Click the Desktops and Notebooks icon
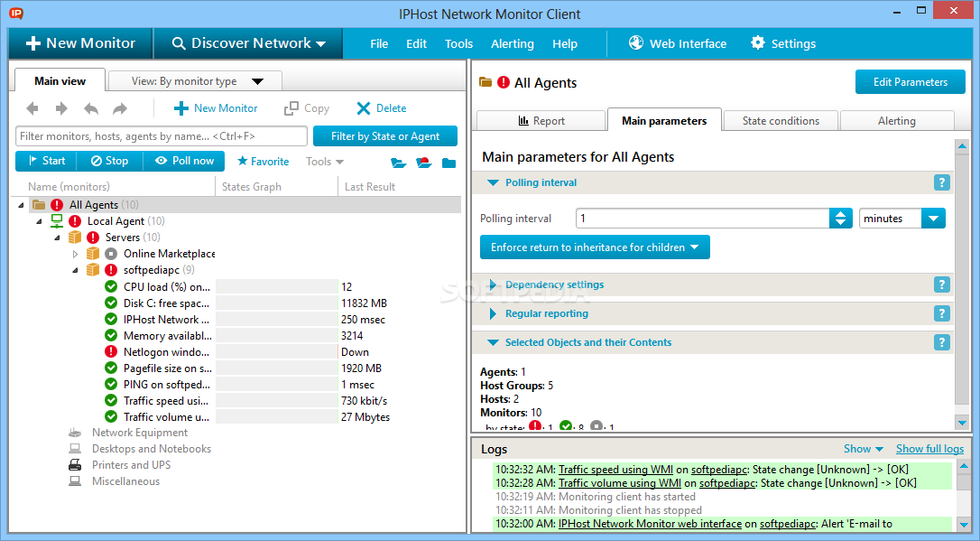 click(x=75, y=449)
